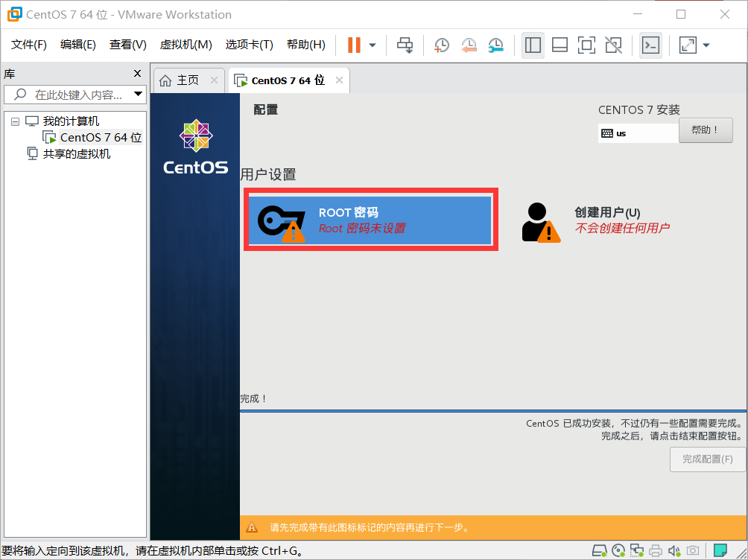
Task: Click the printer status icon
Action: [x=656, y=551]
